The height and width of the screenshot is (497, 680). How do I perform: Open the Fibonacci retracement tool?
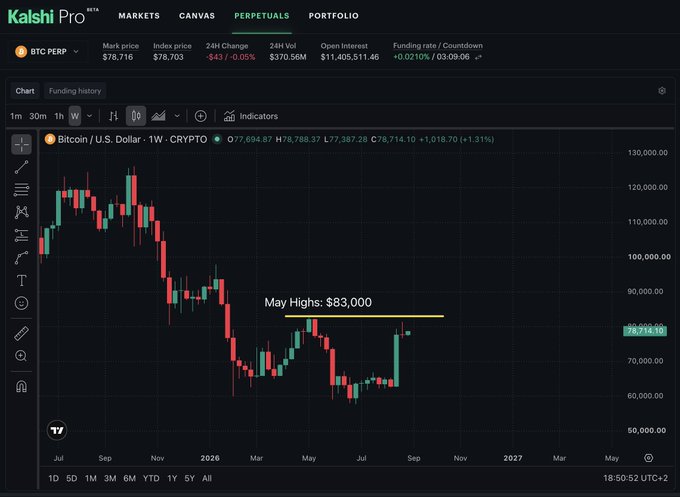(x=21, y=190)
